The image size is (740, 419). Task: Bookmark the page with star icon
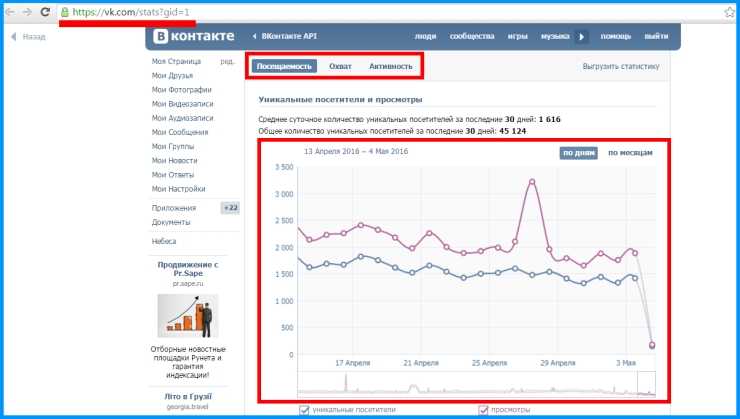point(729,13)
